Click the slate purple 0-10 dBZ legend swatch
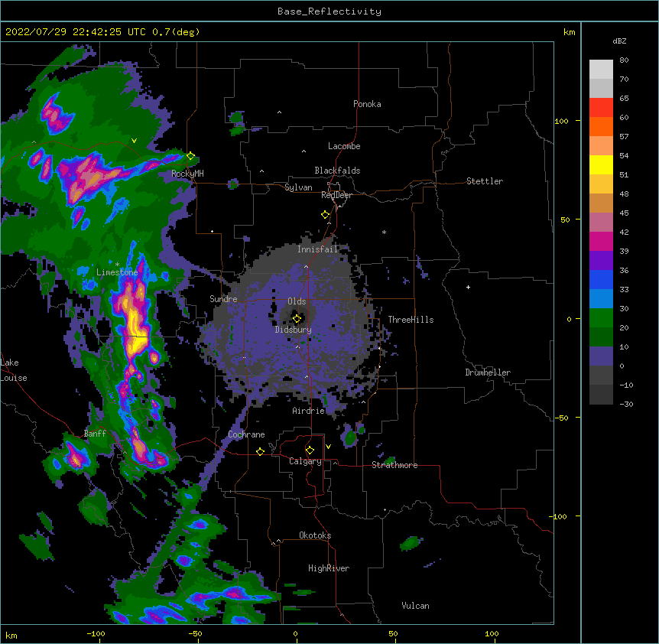 click(x=601, y=356)
